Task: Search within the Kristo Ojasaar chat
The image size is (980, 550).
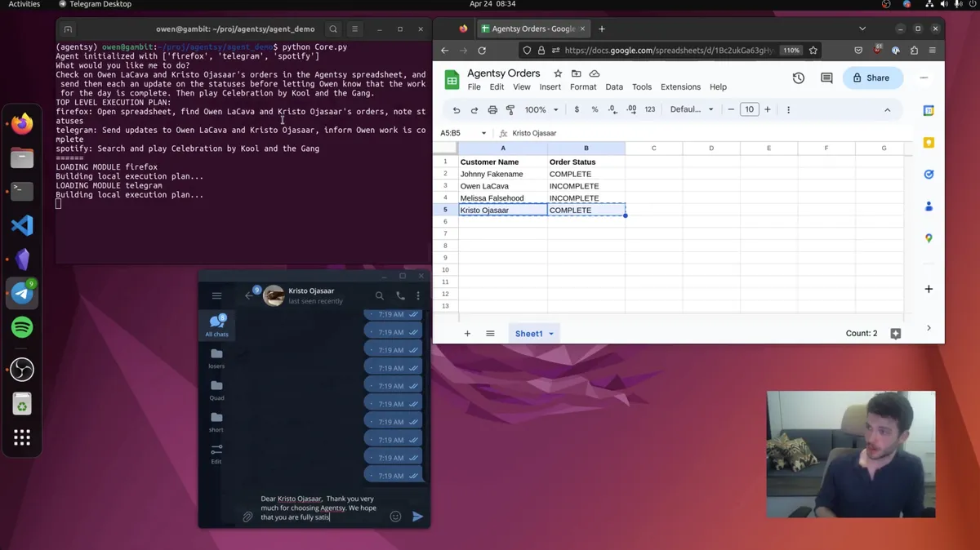Action: 379,295
